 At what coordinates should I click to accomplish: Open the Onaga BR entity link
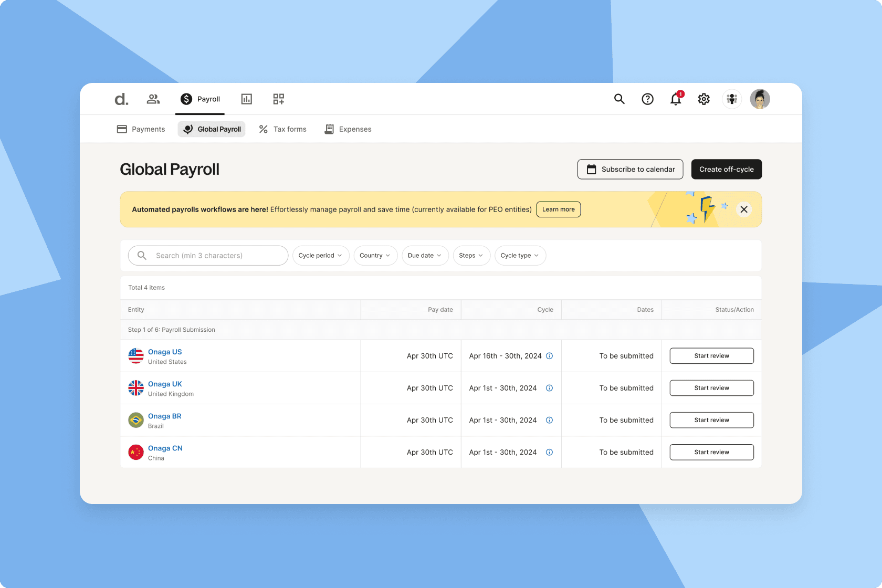165,416
